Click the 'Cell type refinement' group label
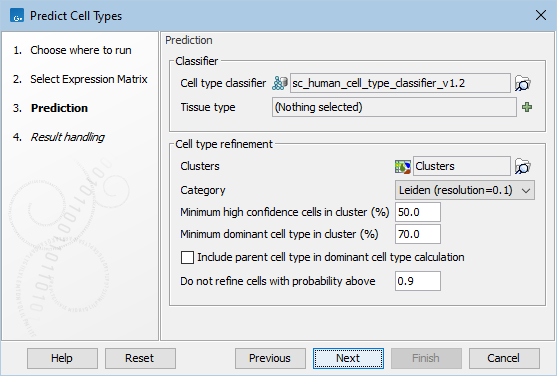This screenshot has width=557, height=376. (x=224, y=144)
